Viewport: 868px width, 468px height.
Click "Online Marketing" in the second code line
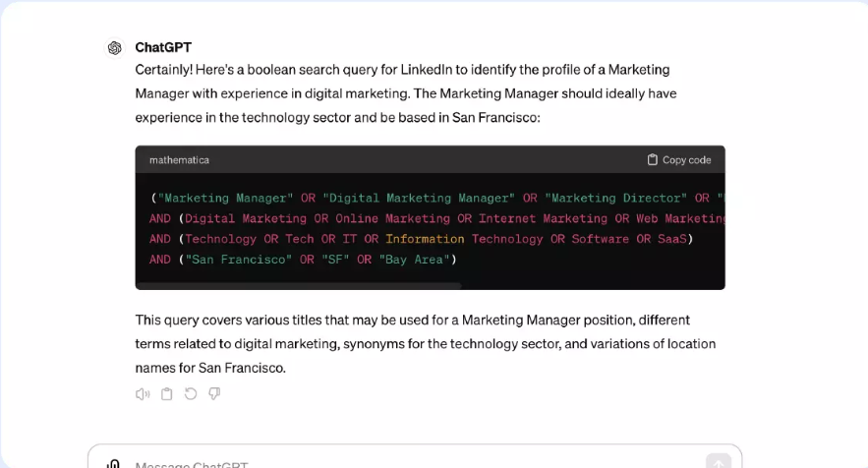click(x=396, y=218)
